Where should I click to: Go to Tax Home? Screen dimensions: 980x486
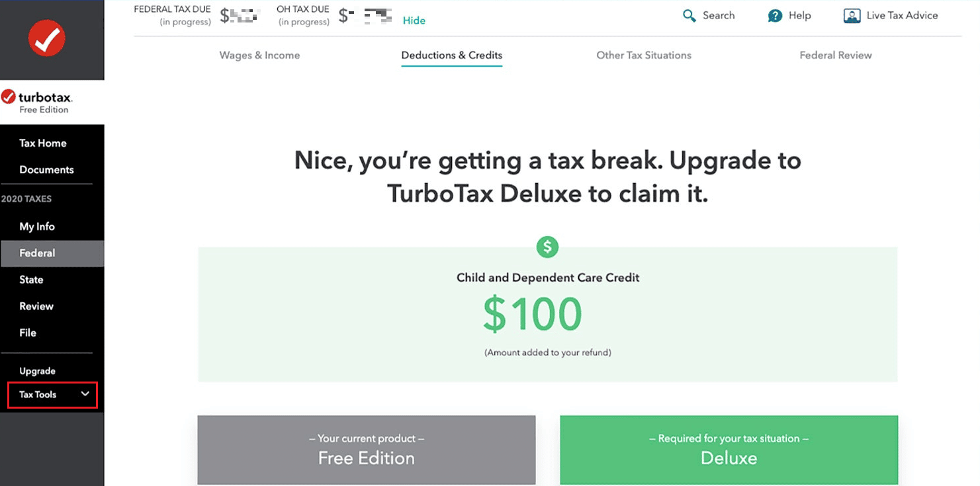42,143
